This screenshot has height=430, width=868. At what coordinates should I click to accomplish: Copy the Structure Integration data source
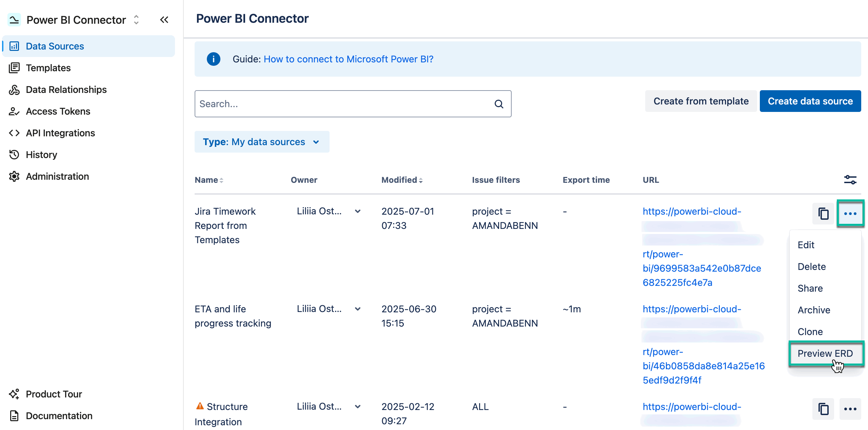[824, 409]
